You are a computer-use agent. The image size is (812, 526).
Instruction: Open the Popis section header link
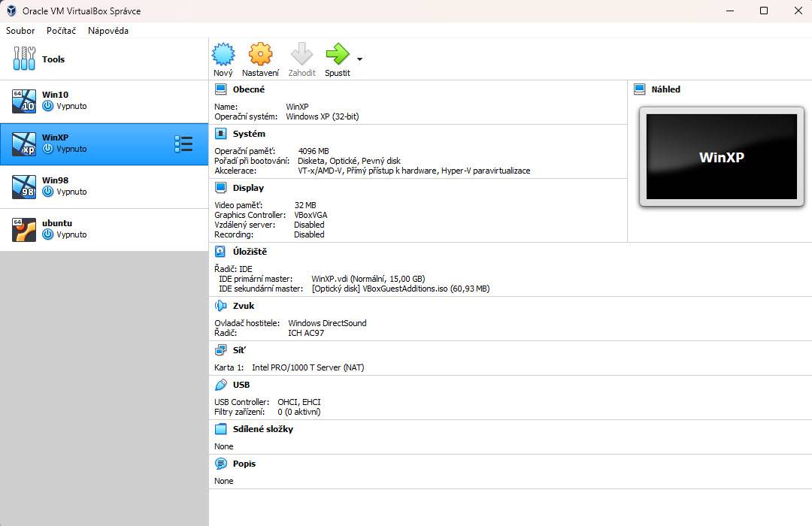pos(244,464)
